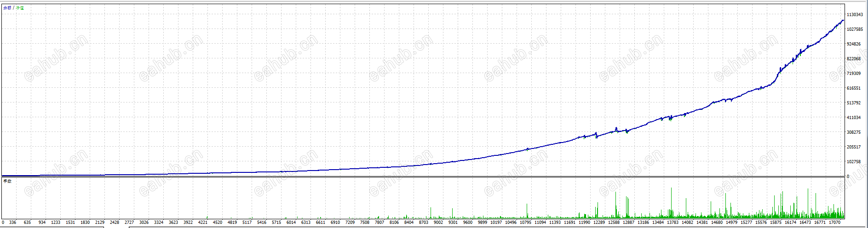The width and height of the screenshot is (868, 228).
Task: Click the green lots spike above trade 4221
Action: point(207,217)
